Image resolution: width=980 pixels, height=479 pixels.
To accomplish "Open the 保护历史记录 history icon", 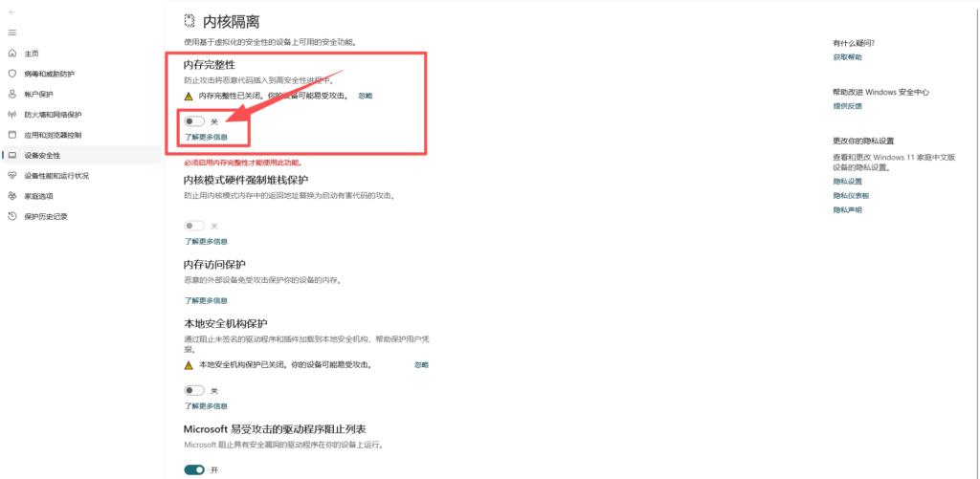I will pyautogui.click(x=11, y=217).
